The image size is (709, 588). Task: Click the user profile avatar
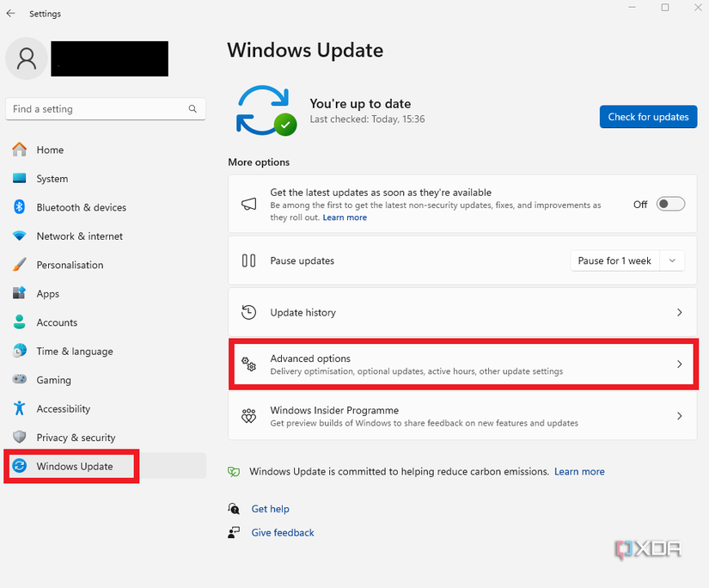(27, 58)
